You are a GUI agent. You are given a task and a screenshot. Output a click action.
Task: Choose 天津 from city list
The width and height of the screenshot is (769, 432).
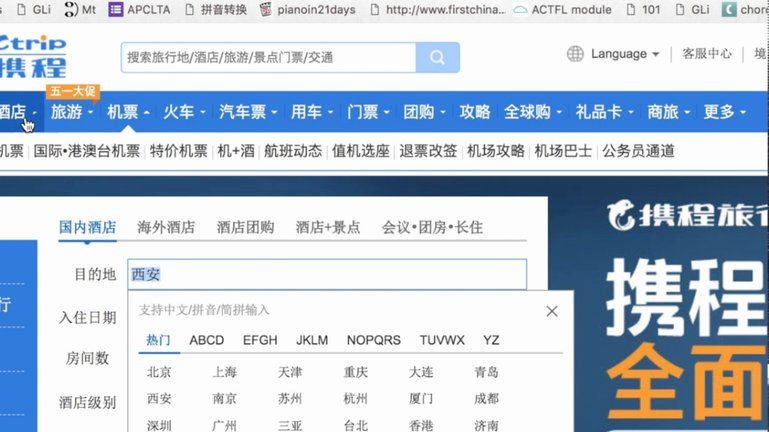pyautogui.click(x=290, y=372)
